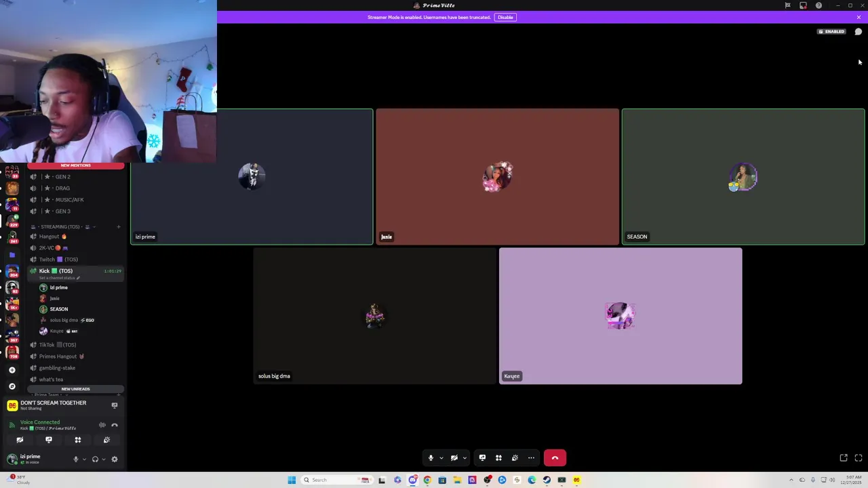Disconnect using the red hang-up button
This screenshot has height=488, width=868.
point(555,458)
